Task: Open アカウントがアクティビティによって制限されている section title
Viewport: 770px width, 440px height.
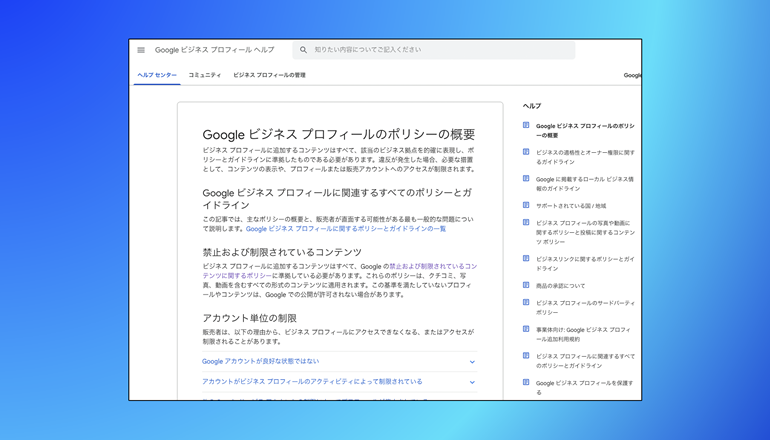Action: pyautogui.click(x=312, y=382)
